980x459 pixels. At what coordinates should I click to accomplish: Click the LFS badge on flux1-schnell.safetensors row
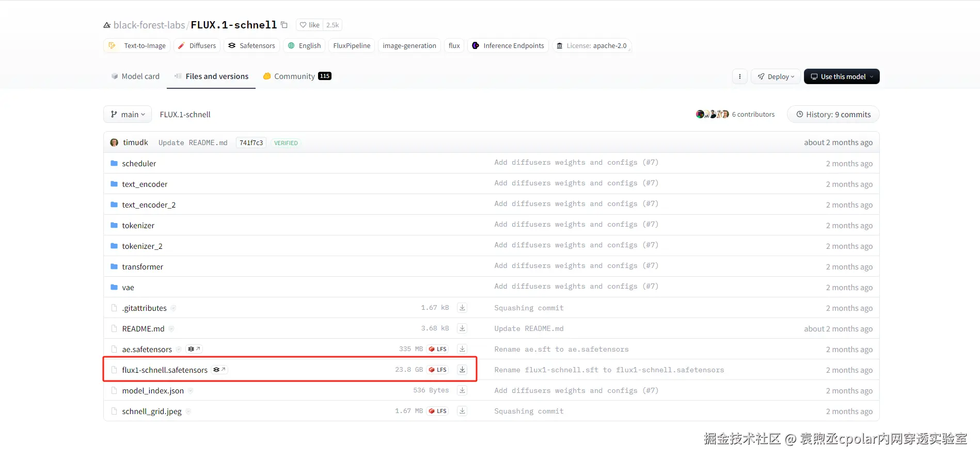click(438, 370)
